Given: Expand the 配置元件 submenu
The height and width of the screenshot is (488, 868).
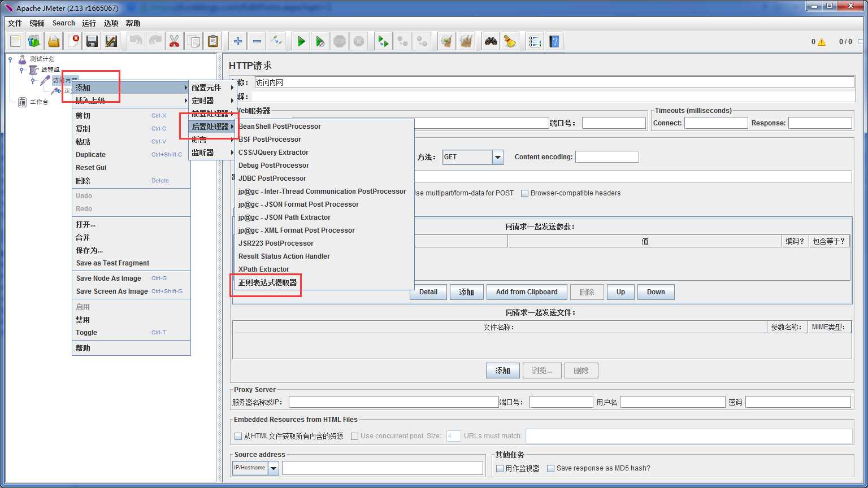Looking at the screenshot, I should click(212, 88).
